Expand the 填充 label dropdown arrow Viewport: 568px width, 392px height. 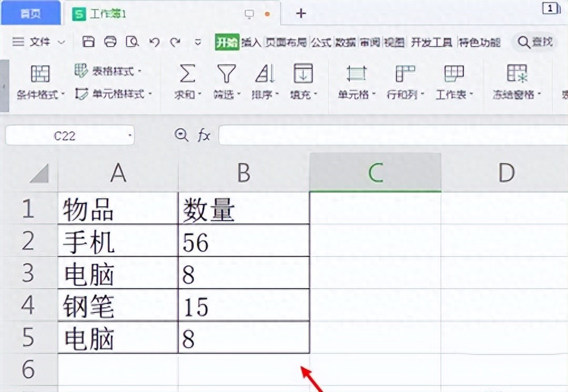[315, 94]
